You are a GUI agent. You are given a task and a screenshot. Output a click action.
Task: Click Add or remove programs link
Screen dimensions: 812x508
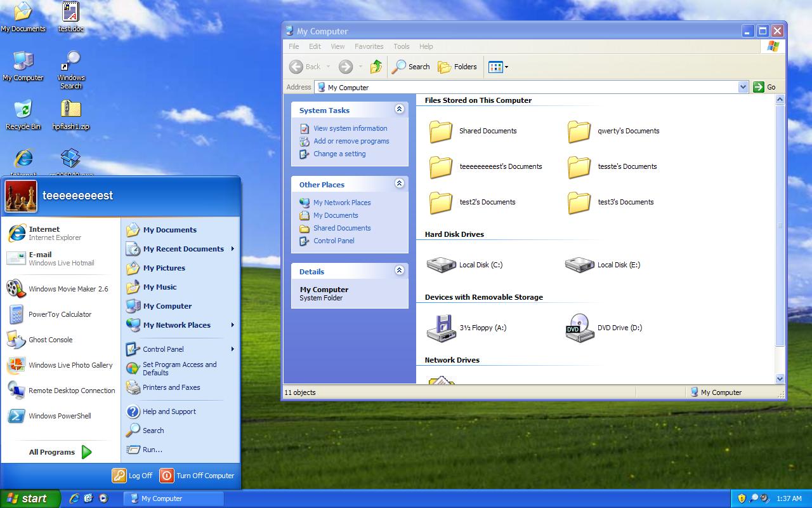coord(351,141)
